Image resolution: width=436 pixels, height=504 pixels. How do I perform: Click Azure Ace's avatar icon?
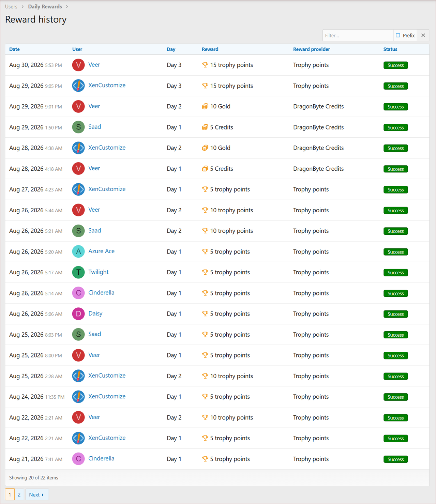pyautogui.click(x=78, y=251)
